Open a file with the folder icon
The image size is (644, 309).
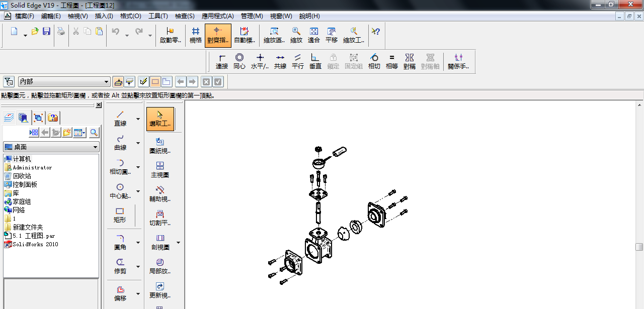point(35,32)
